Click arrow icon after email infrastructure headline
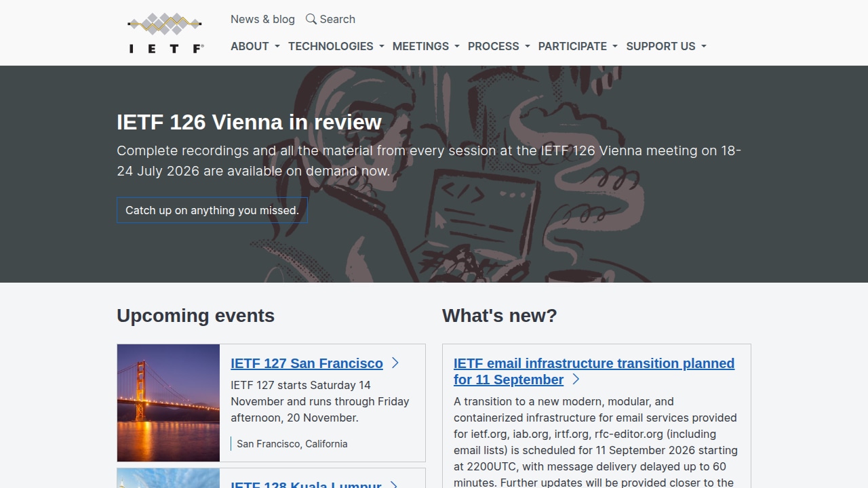The image size is (868, 488). pyautogui.click(x=576, y=380)
